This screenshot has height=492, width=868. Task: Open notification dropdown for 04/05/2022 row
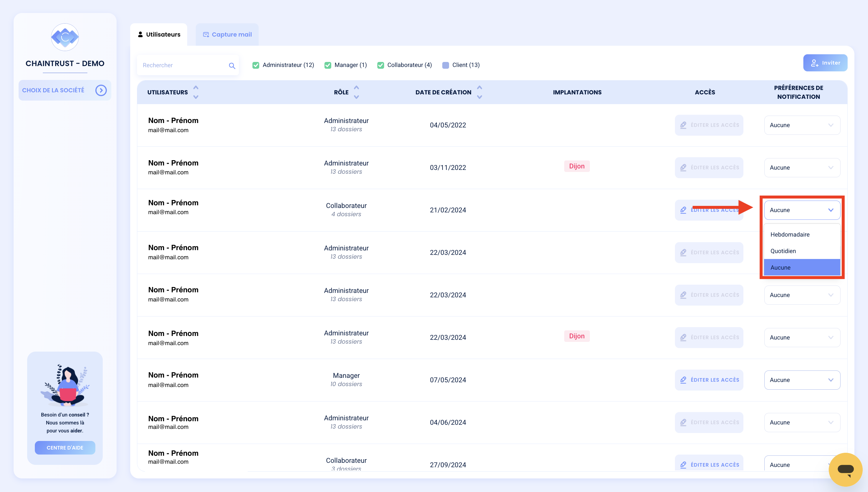point(802,125)
